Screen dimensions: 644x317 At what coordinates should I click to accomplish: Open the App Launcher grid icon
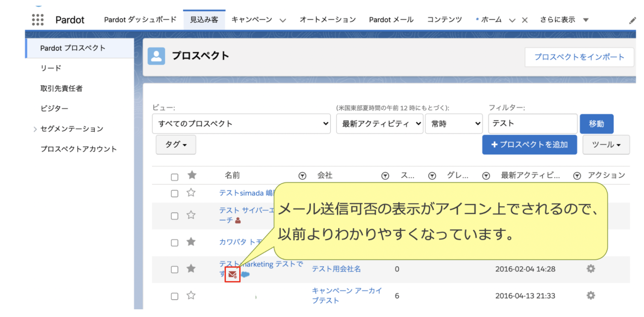(38, 20)
